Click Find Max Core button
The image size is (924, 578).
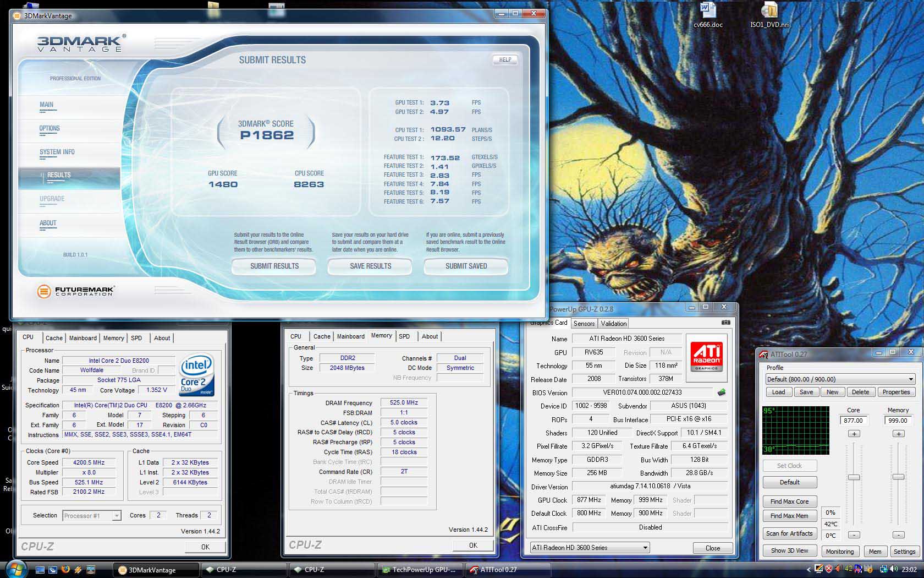789,501
